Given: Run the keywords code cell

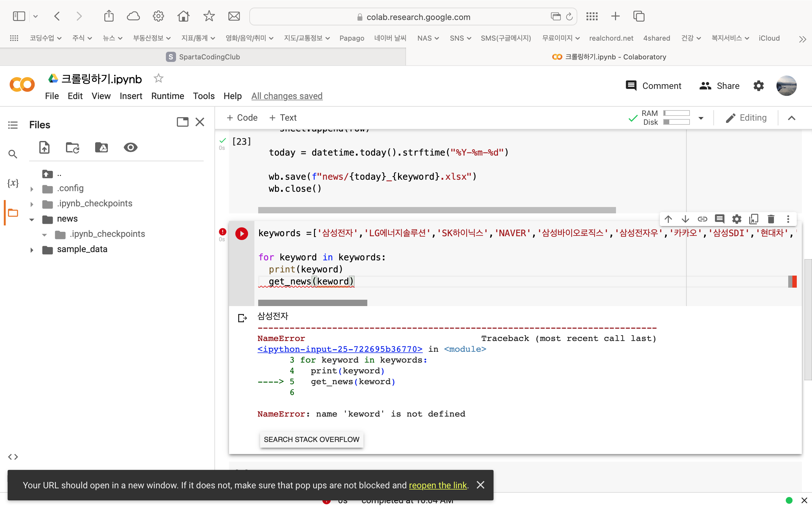Looking at the screenshot, I should 242,233.
